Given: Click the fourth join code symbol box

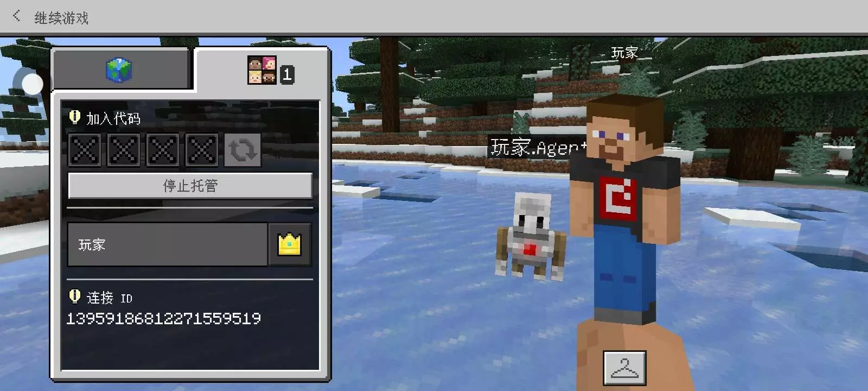Looking at the screenshot, I should (202, 149).
